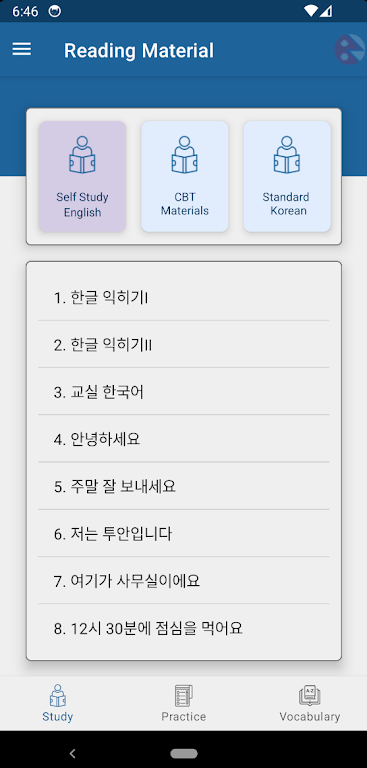The image size is (367, 768).
Task: Open lesson 1. 한글 익히기I
Action: (x=184, y=297)
